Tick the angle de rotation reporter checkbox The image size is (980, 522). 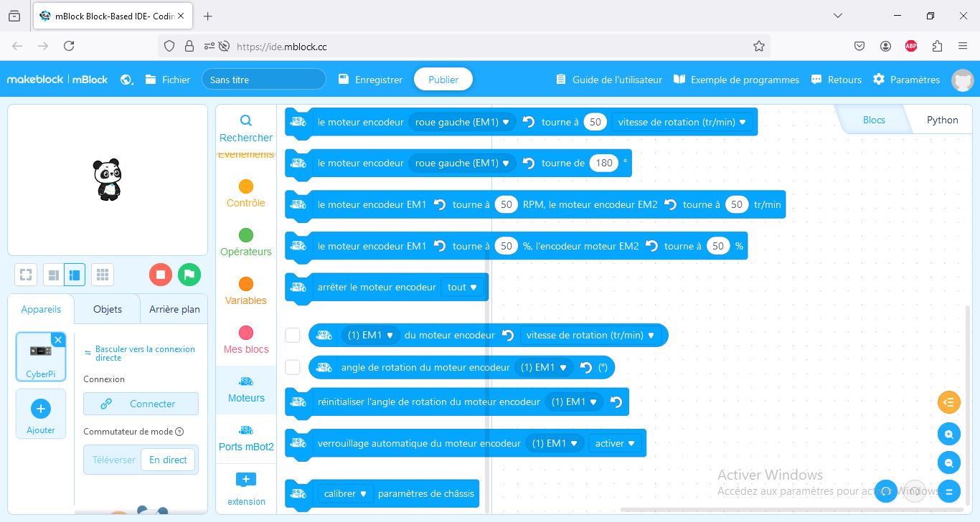tap(293, 367)
